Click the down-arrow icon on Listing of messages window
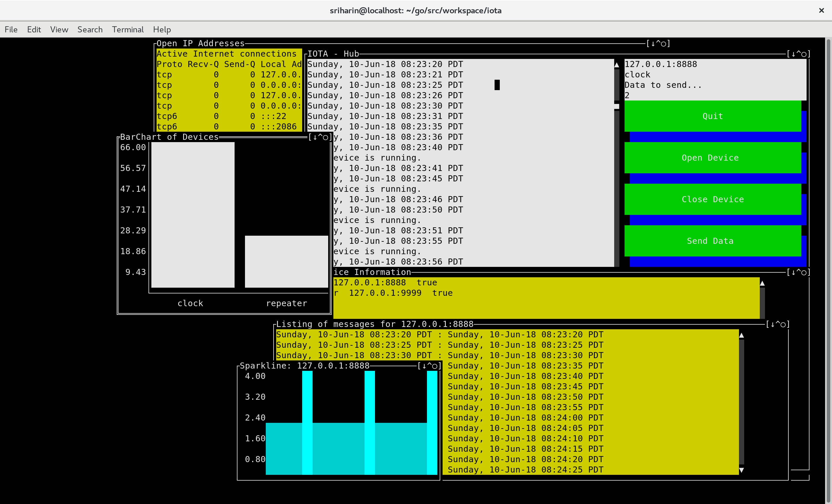 [x=772, y=324]
